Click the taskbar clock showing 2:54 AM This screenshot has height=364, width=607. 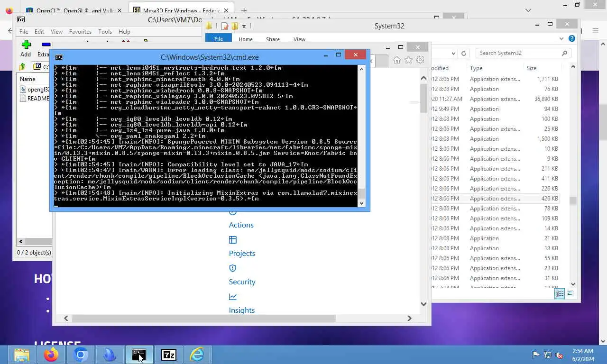tap(582, 355)
